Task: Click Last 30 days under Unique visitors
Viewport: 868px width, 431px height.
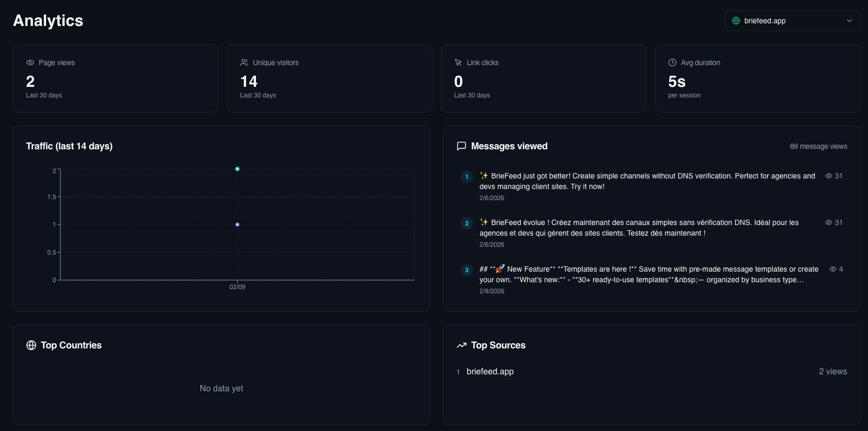Action: (258, 95)
